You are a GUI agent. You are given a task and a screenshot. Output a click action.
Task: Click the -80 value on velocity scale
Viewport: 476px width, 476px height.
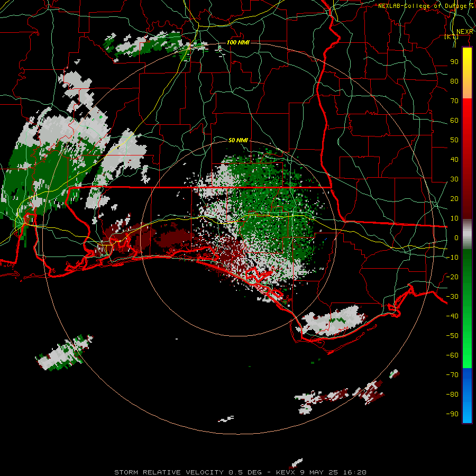click(x=452, y=395)
